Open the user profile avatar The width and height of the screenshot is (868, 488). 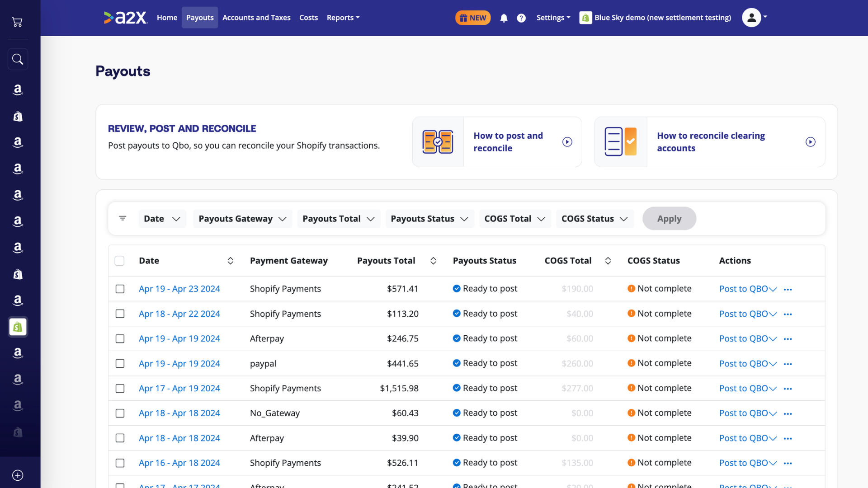pos(751,18)
